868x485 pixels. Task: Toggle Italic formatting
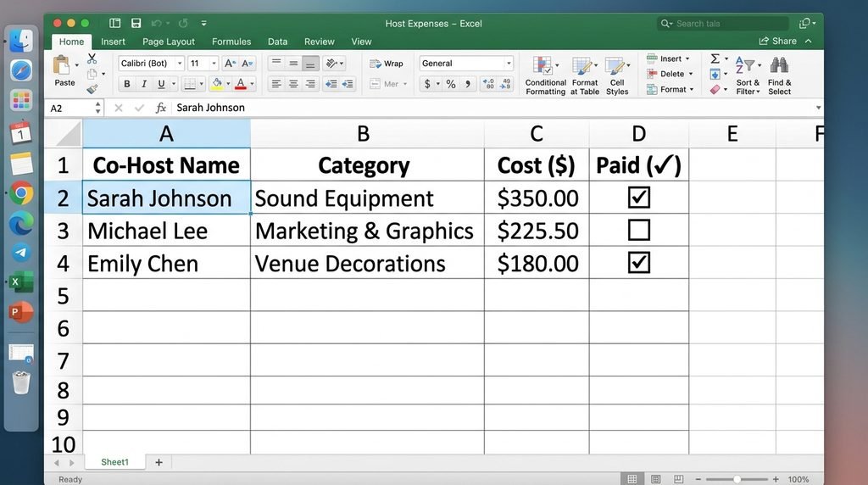pos(144,84)
